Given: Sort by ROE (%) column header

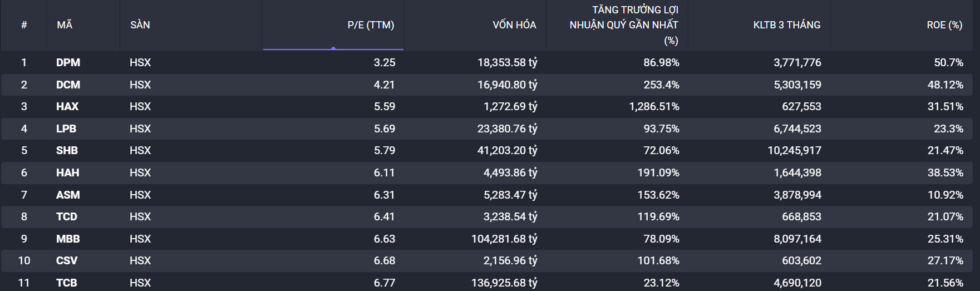Looking at the screenshot, I should pos(944,25).
